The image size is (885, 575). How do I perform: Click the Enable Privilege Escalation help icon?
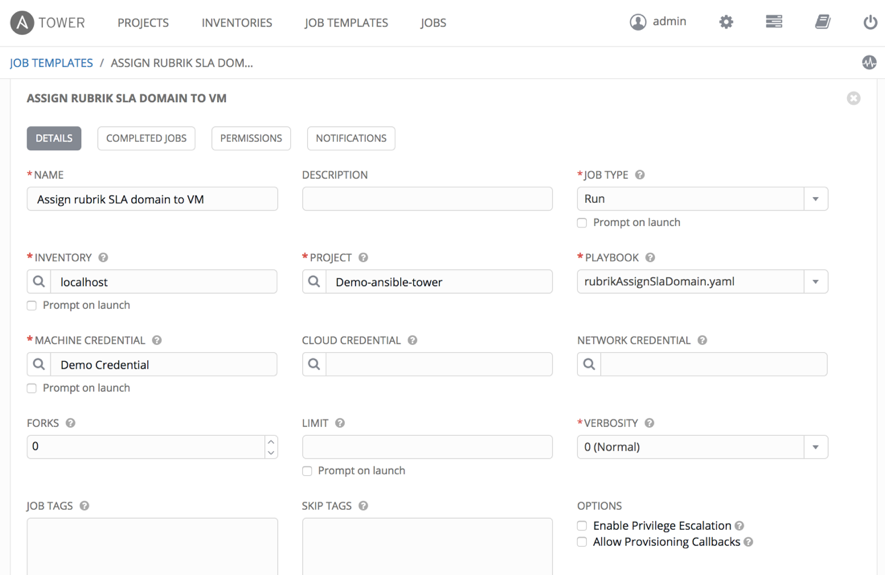tap(739, 526)
